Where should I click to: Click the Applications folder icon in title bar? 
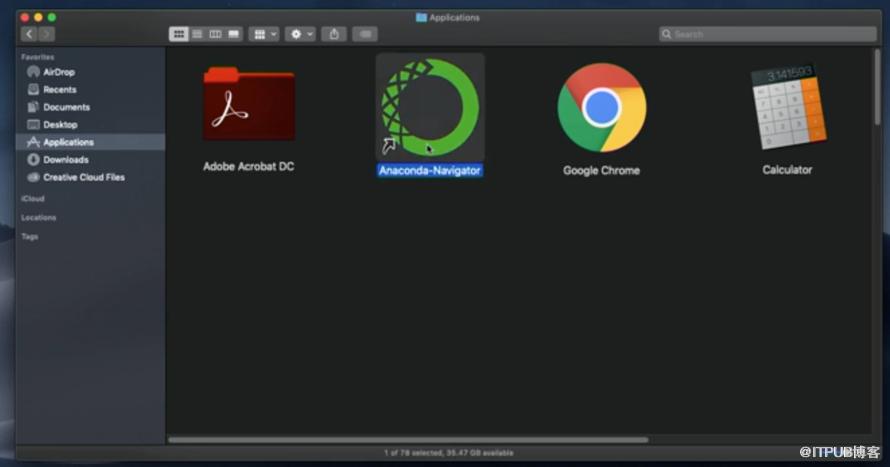(421, 18)
